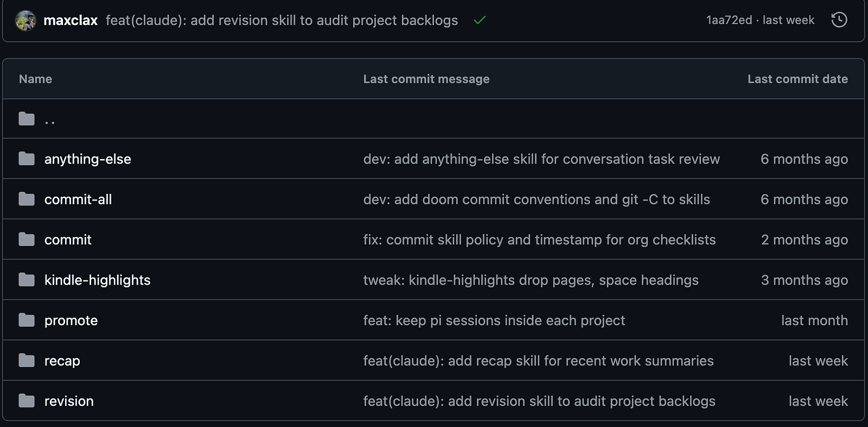Click the folder icon next to promote
Viewport: 868px width, 427px height.
pos(27,320)
